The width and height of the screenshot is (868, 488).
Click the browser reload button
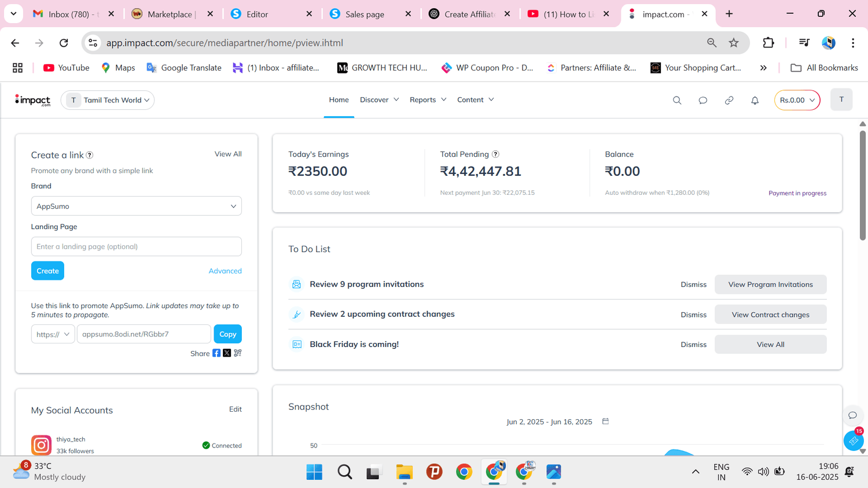64,43
